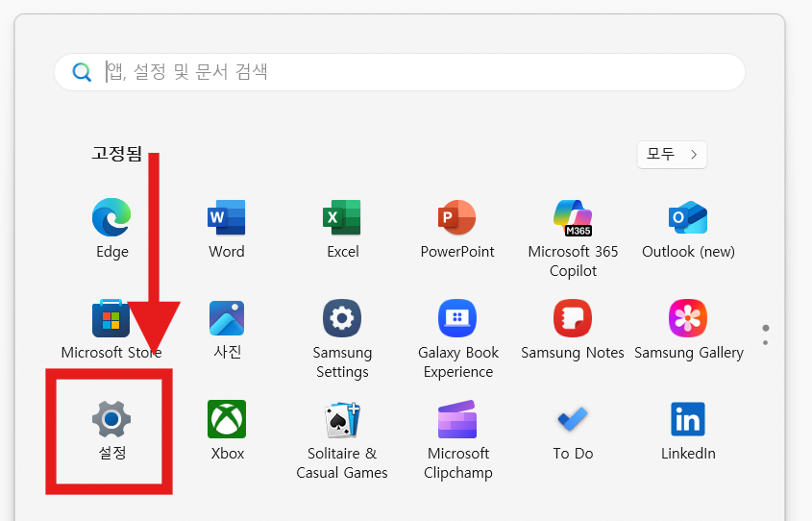Focus the 앱, 설정 및 문서 검색 field
This screenshot has width=812, height=521.
pyautogui.click(x=399, y=72)
